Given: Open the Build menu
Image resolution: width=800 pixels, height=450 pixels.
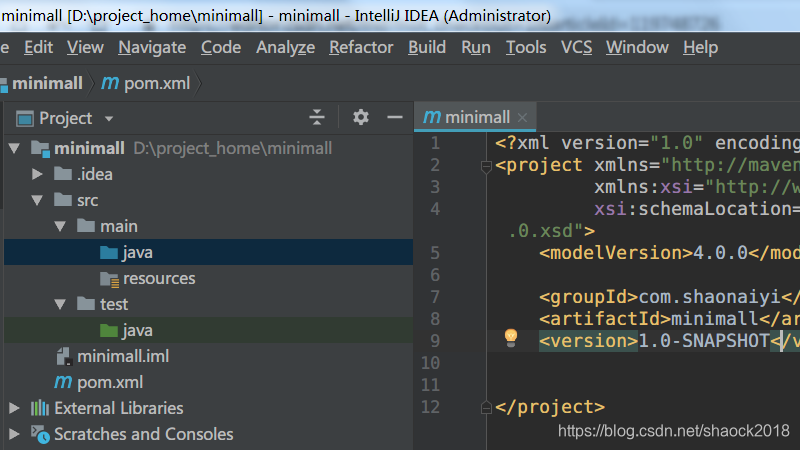Looking at the screenshot, I should coord(427,47).
